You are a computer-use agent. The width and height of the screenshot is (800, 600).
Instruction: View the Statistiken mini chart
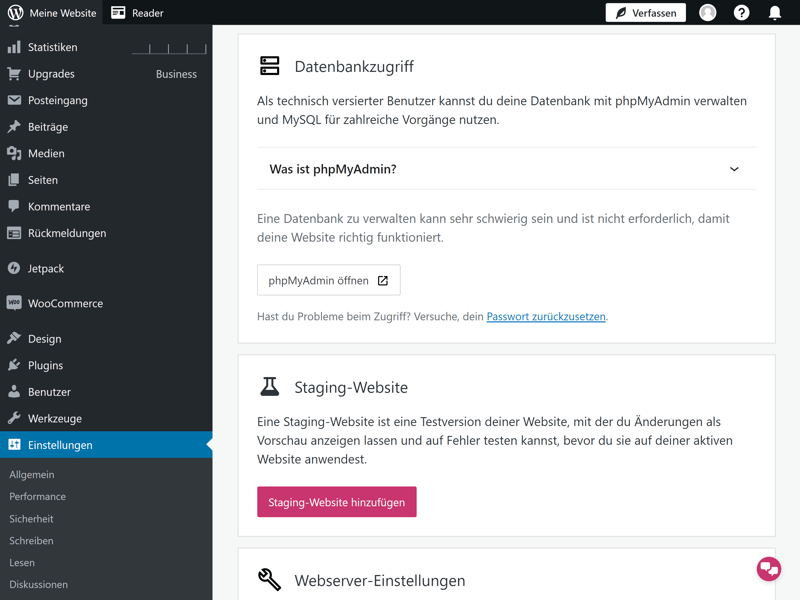(x=169, y=47)
